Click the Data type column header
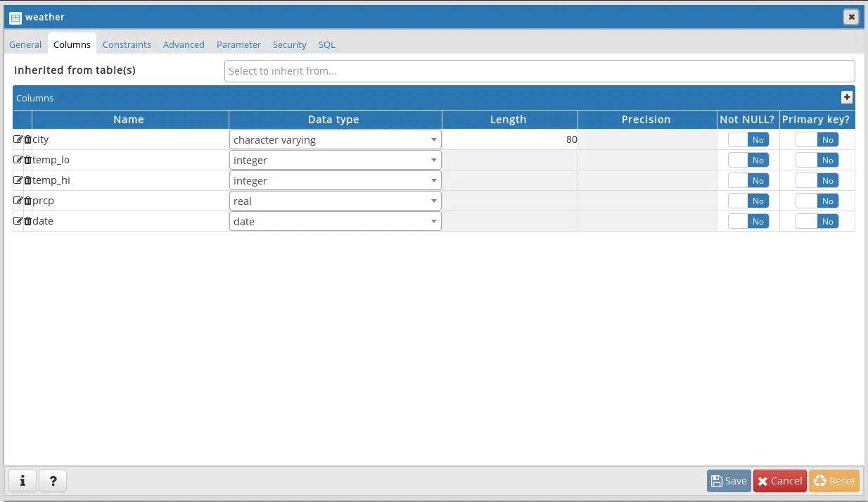Viewport: 868px width, 502px height. point(334,120)
